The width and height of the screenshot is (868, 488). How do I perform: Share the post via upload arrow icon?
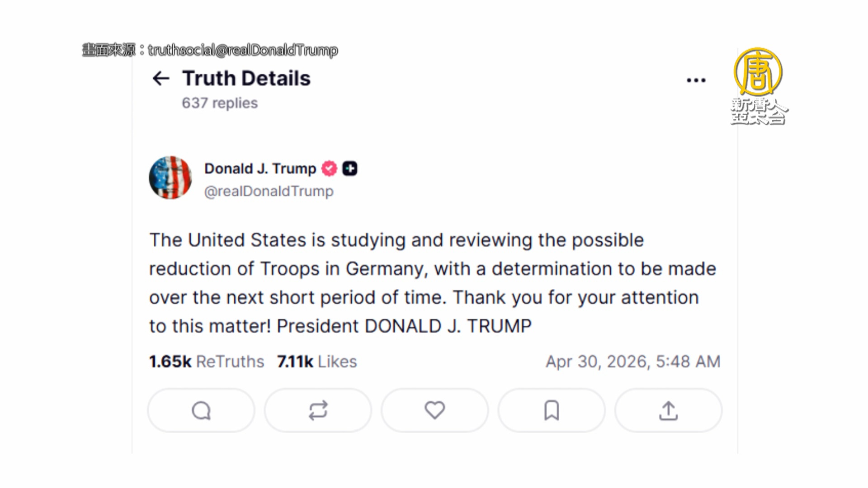[x=668, y=411]
